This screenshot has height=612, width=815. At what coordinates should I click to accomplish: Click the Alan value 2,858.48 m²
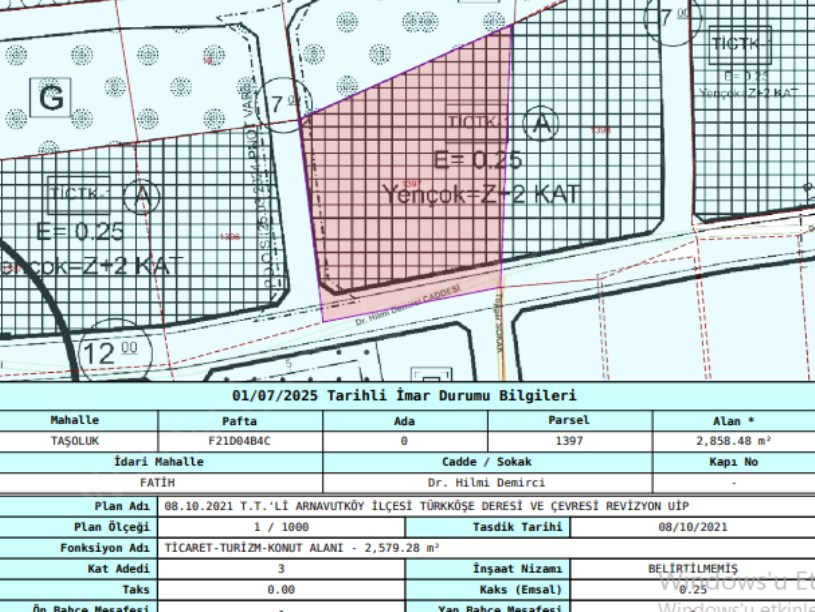coord(733,439)
